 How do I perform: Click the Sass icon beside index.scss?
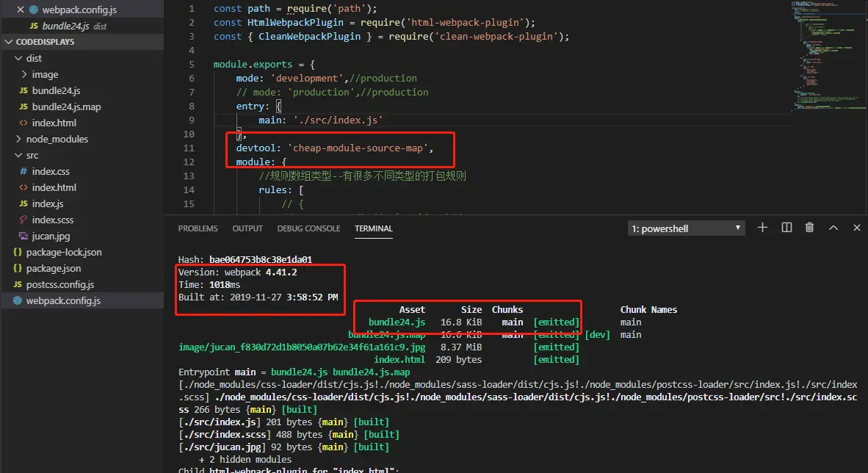pyautogui.click(x=23, y=220)
